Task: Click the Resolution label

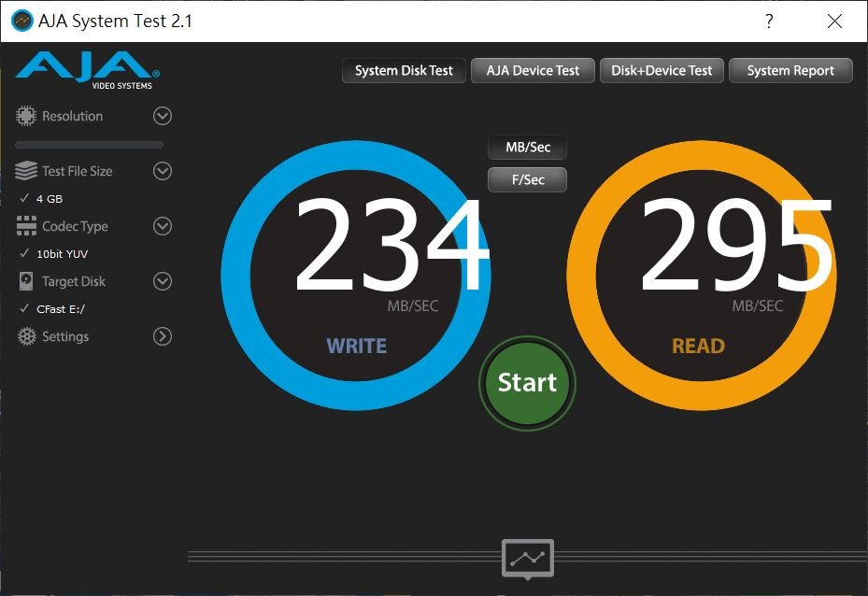Action: (73, 116)
